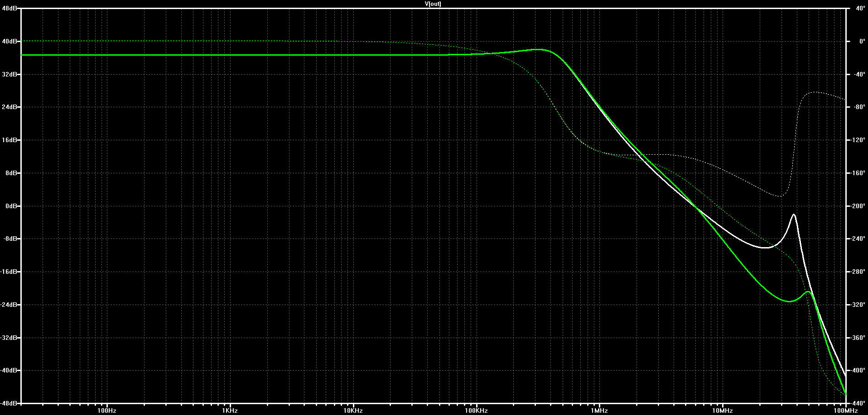Screen dimensions: 868x415
Task: Click the 10MHz frequency axis label
Action: coord(723,411)
